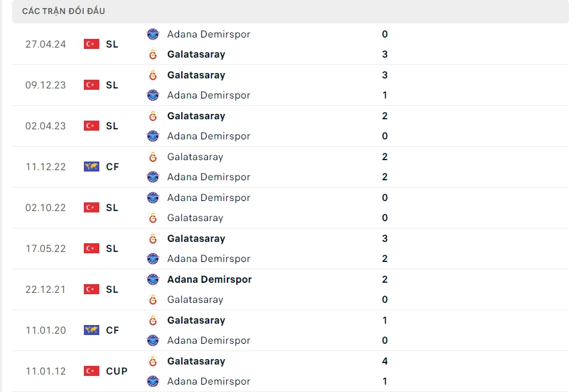Click Adana Demirspor crest in 02.10.22 match
The width and height of the screenshot is (579, 392).
point(153,198)
